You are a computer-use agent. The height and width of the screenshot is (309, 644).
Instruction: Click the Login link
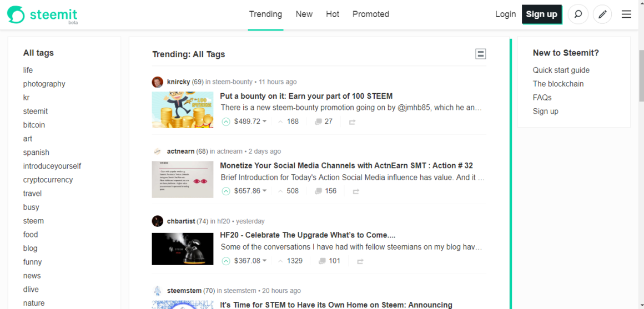[505, 14]
